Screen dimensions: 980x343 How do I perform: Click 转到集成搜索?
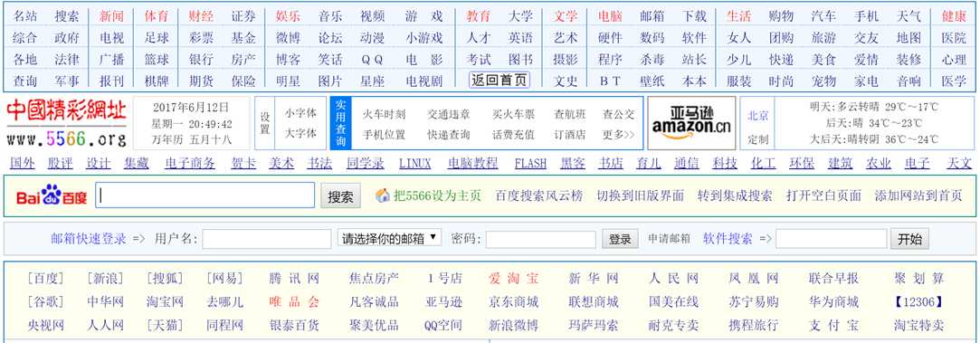coord(735,195)
